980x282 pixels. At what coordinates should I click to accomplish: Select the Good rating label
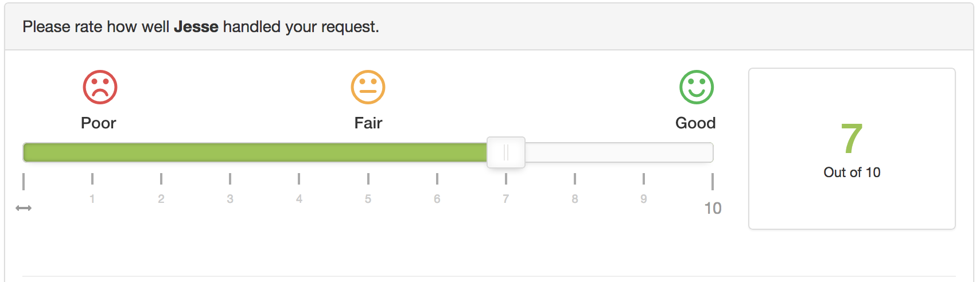695,123
